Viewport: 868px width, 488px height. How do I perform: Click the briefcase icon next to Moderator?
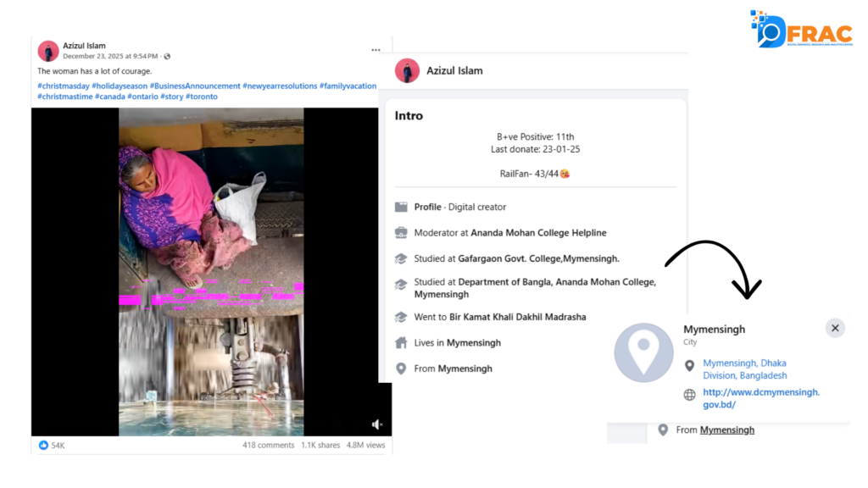401,233
